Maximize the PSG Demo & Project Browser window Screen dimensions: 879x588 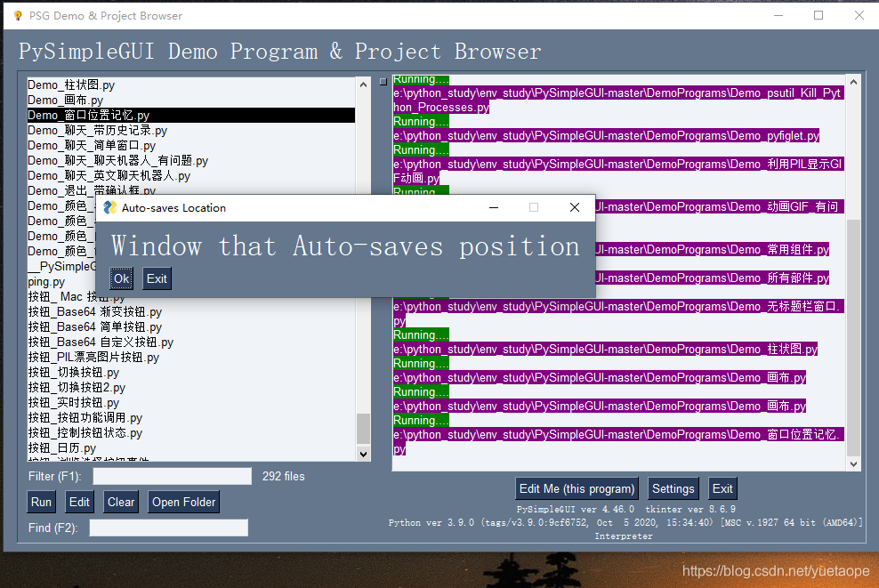(x=819, y=16)
